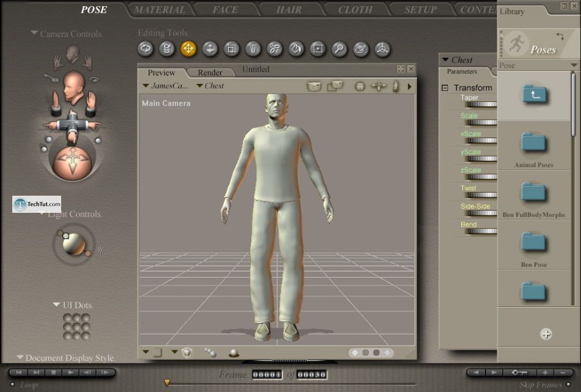Switch to the HAIR room tab
This screenshot has width=581, height=392.
289,10
